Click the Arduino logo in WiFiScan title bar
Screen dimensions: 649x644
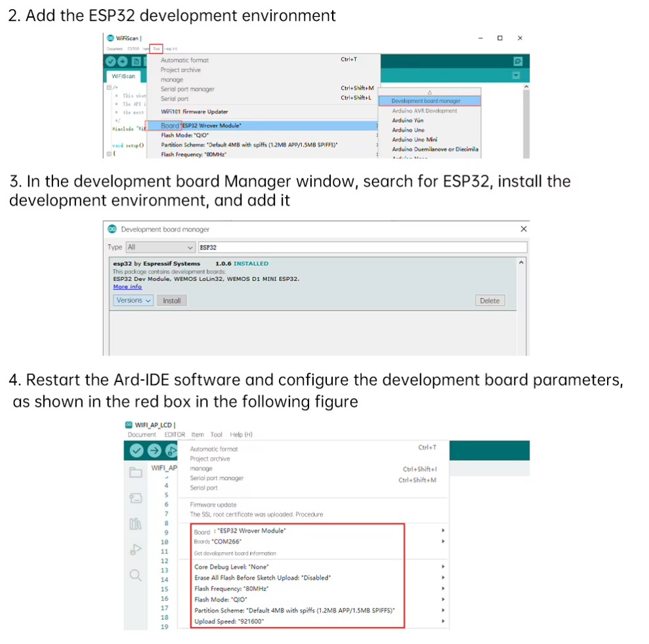(110, 38)
